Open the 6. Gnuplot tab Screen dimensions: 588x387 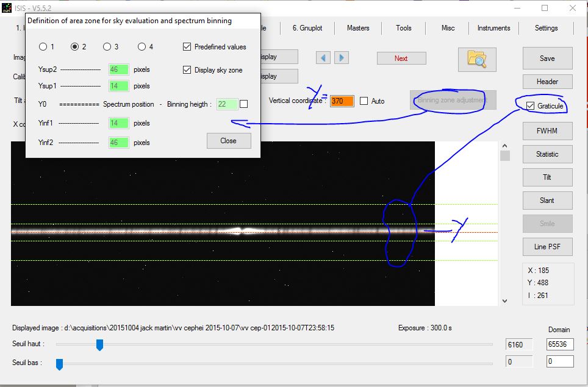coord(307,28)
